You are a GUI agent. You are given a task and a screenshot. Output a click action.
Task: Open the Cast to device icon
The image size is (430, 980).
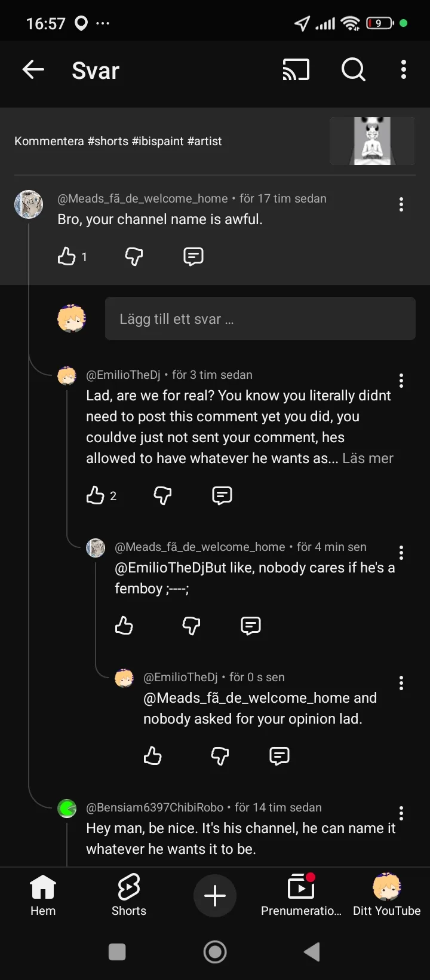tap(296, 70)
